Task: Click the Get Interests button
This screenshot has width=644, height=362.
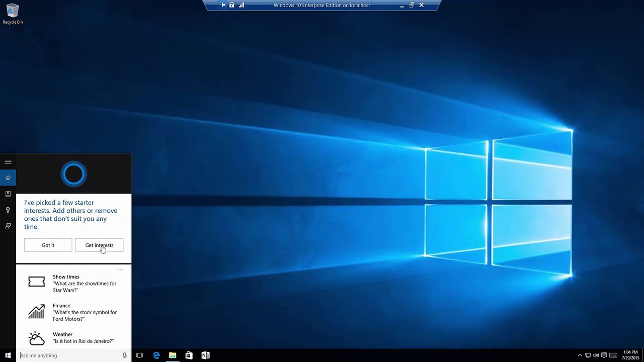Action: [x=99, y=245]
